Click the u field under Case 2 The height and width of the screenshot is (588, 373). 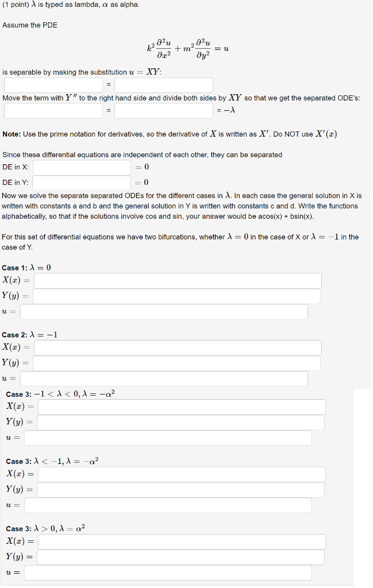pos(164,378)
